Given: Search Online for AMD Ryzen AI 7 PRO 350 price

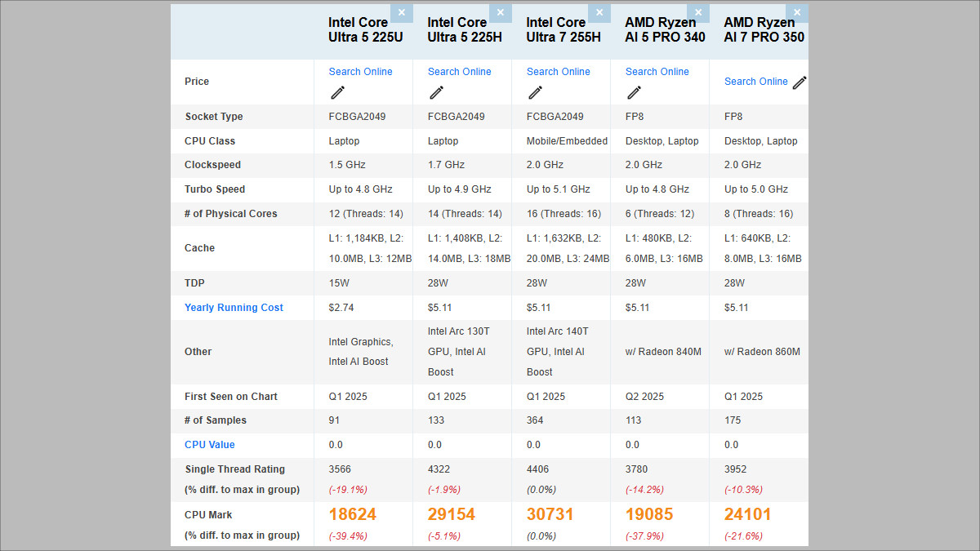Looking at the screenshot, I should click(755, 81).
